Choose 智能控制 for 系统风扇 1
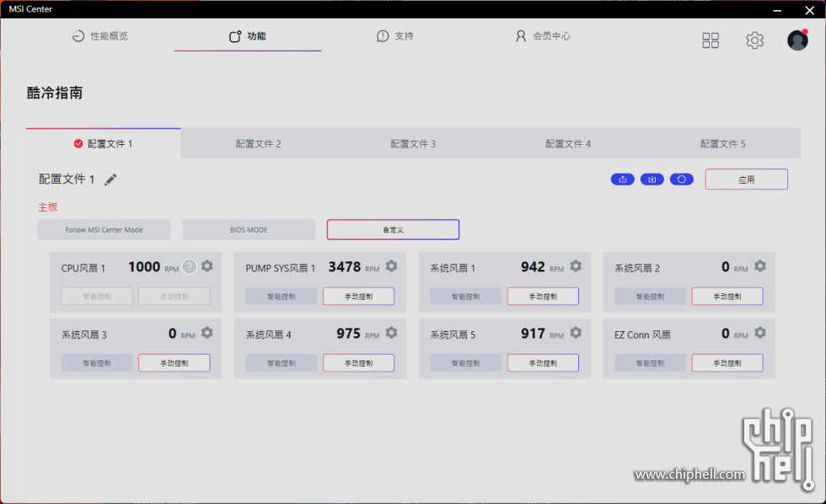The height and width of the screenshot is (504, 826). [x=465, y=297]
